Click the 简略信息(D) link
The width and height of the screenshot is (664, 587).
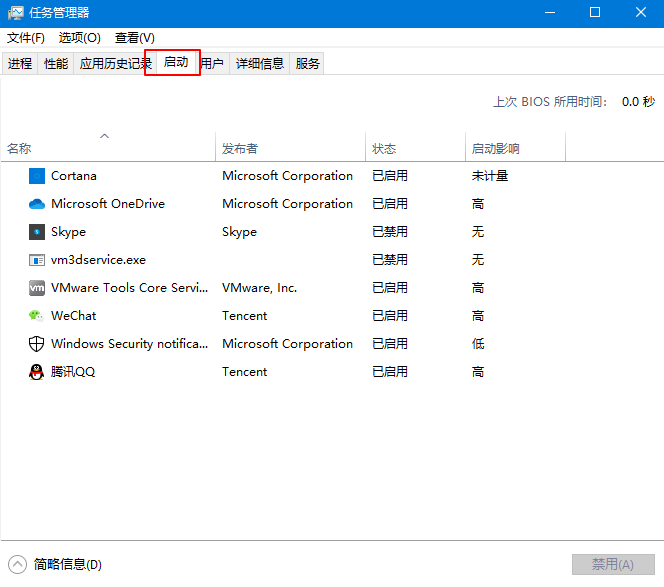[x=68, y=565]
